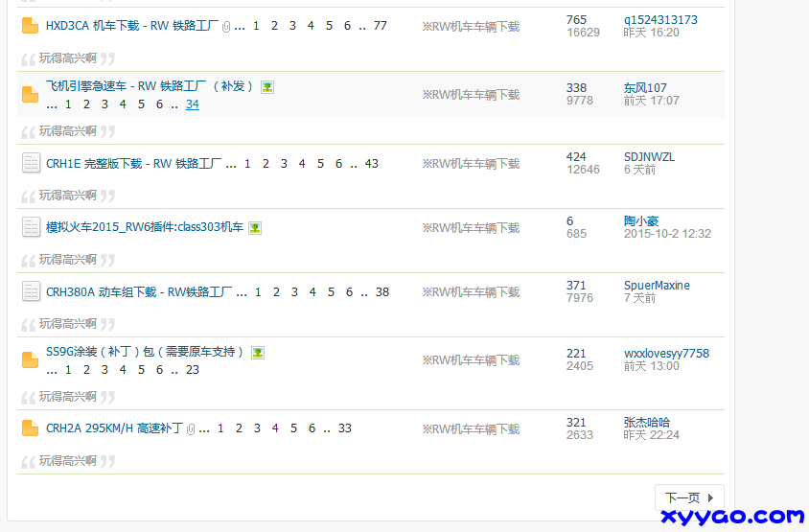
Task: Jump to page 34 of 飞机引擎急速车 thread
Action: pyautogui.click(x=193, y=104)
